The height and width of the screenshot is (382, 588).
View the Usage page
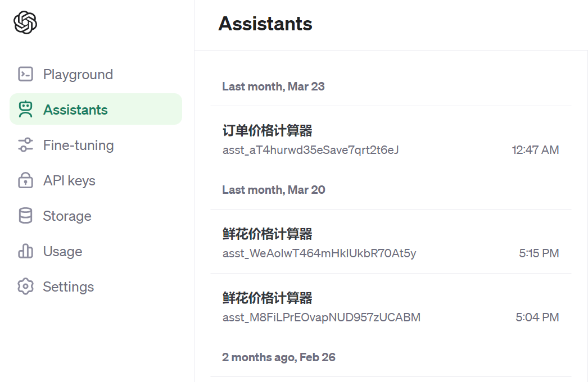pos(96,251)
